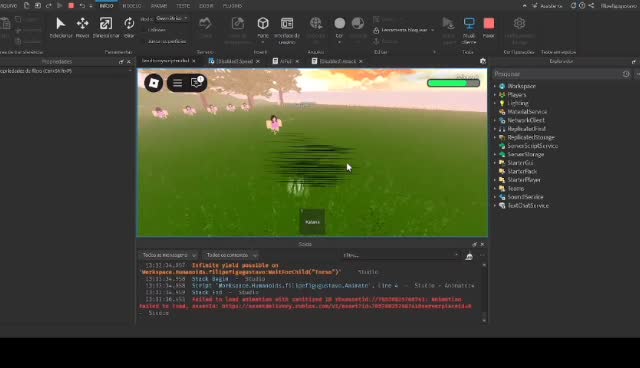The width and height of the screenshot is (640, 368).
Task: Click the Explorer search history clock icon
Action: [x=626, y=74]
